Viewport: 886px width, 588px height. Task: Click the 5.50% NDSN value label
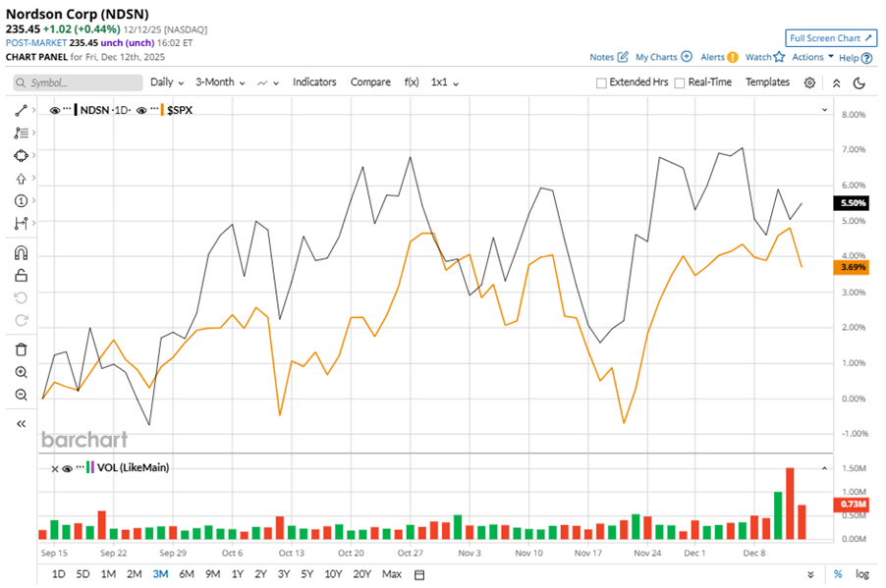(852, 203)
